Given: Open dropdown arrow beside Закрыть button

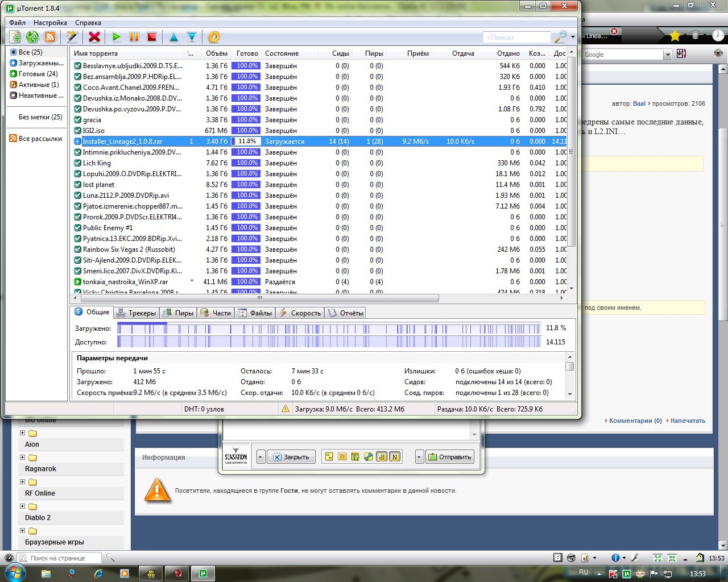Looking at the screenshot, I should click(x=260, y=457).
